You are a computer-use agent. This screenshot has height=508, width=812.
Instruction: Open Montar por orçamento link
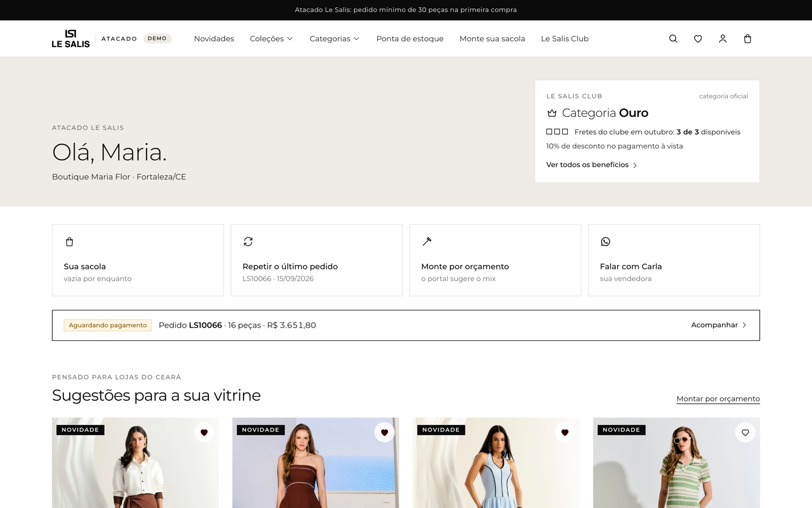718,399
